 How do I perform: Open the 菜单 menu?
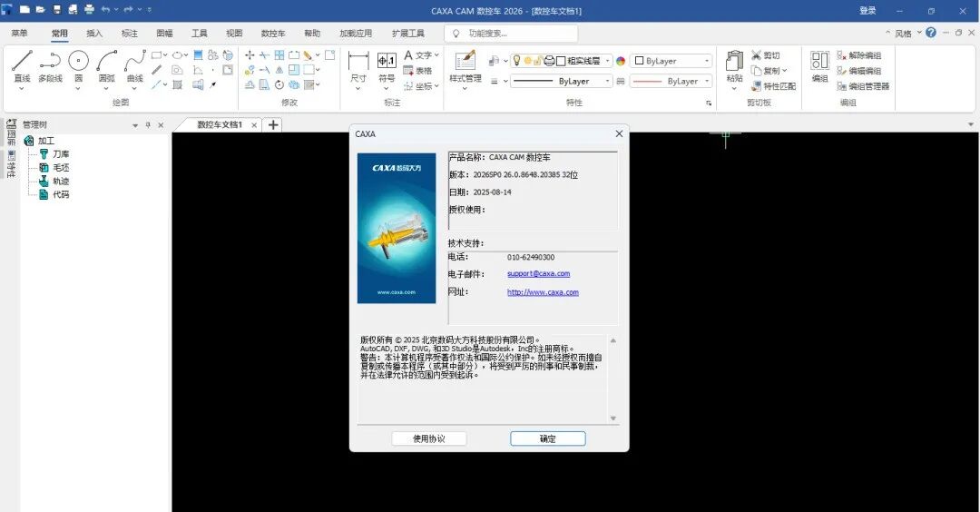click(19, 33)
